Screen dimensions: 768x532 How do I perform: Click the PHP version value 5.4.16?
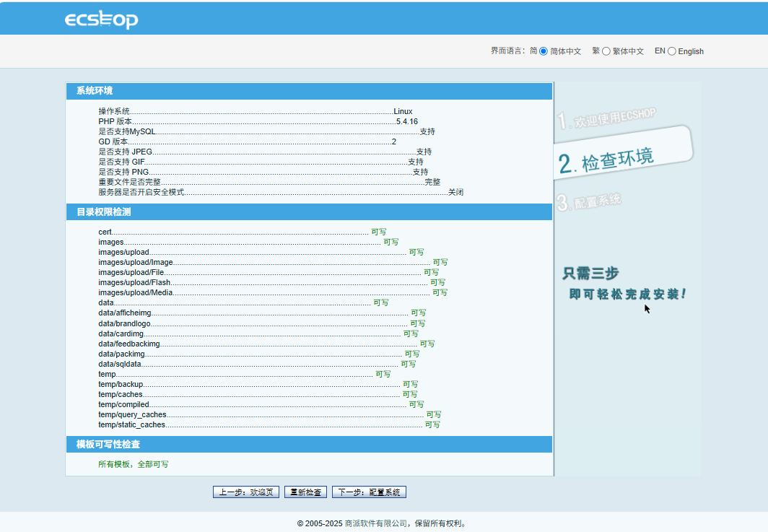coord(407,121)
